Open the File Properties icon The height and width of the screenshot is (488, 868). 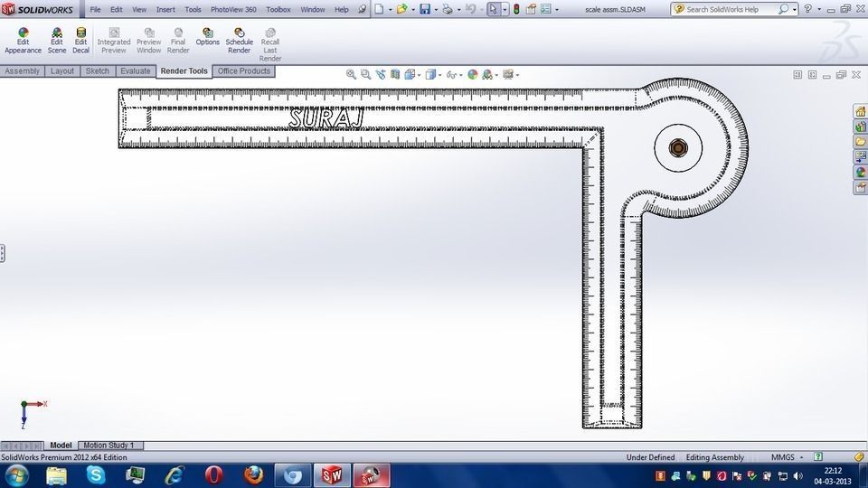coord(531,9)
